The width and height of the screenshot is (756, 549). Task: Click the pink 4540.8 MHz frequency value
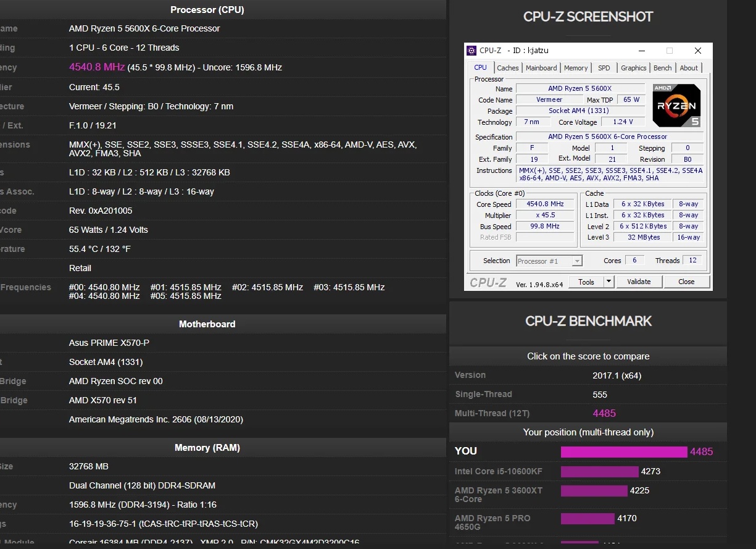[x=97, y=67]
